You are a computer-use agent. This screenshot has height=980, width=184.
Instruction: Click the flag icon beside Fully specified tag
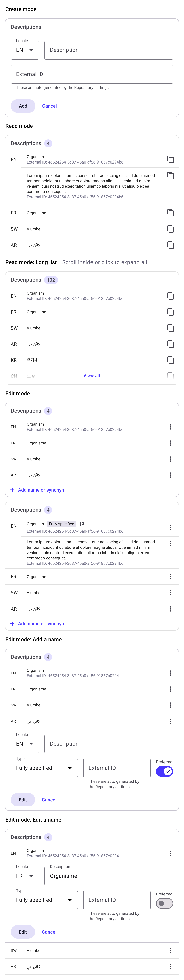[x=82, y=524]
